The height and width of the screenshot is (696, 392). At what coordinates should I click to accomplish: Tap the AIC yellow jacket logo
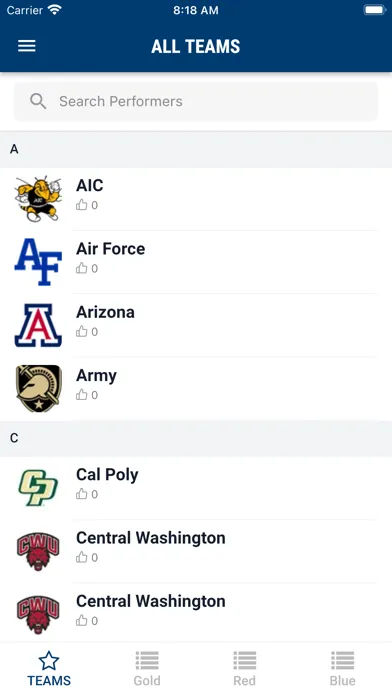point(38,198)
